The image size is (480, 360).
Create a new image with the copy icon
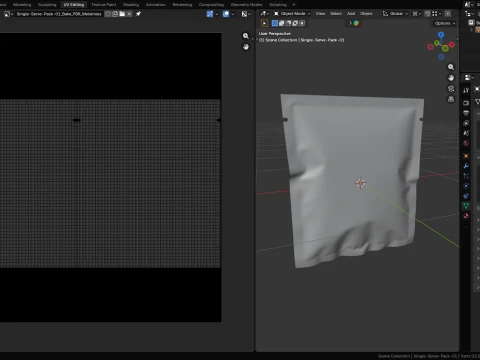tap(115, 14)
